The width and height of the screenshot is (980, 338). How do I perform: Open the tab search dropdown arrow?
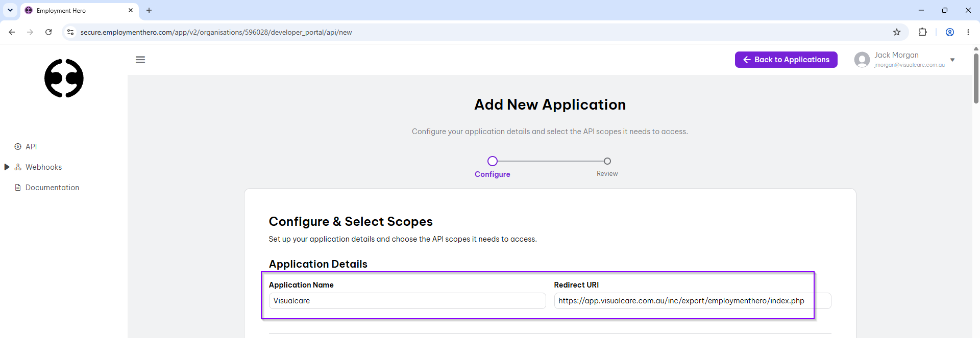coord(10,10)
